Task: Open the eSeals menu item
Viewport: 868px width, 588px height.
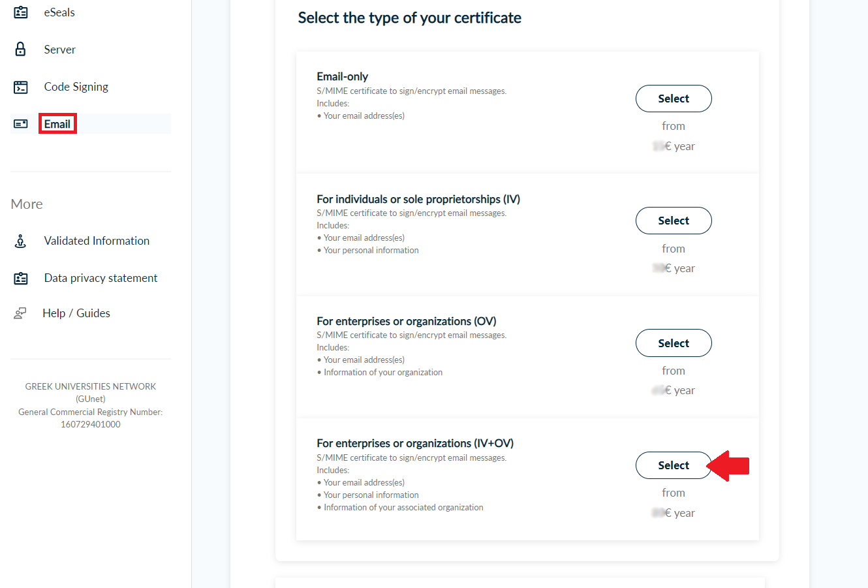Action: [x=59, y=12]
